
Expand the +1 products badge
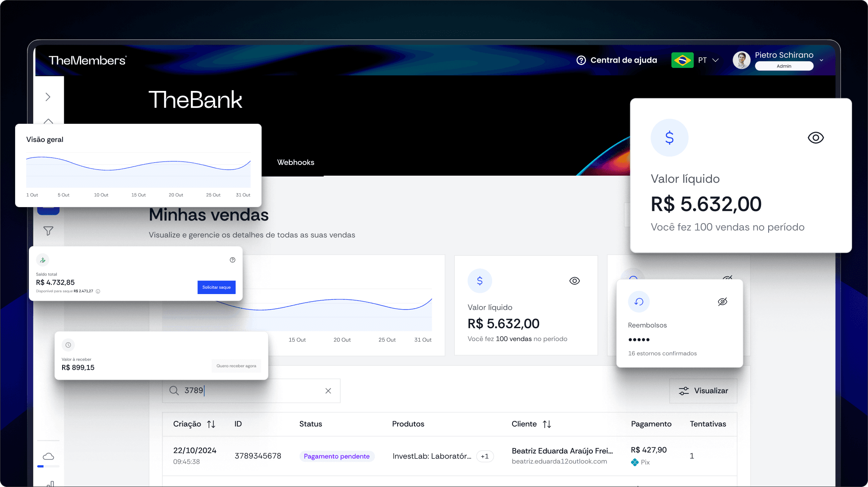(485, 456)
